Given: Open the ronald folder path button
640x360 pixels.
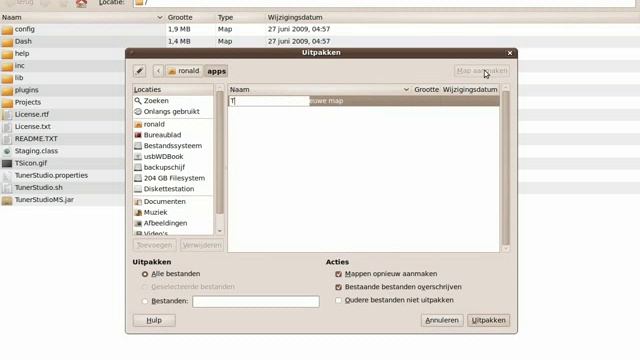Looking at the screenshot, I should [184, 71].
